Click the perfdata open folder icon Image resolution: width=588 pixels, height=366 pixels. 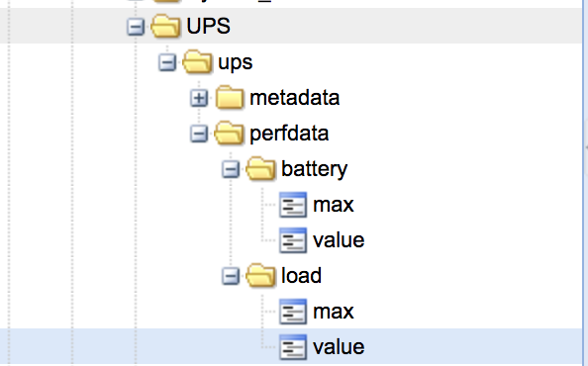pos(229,133)
